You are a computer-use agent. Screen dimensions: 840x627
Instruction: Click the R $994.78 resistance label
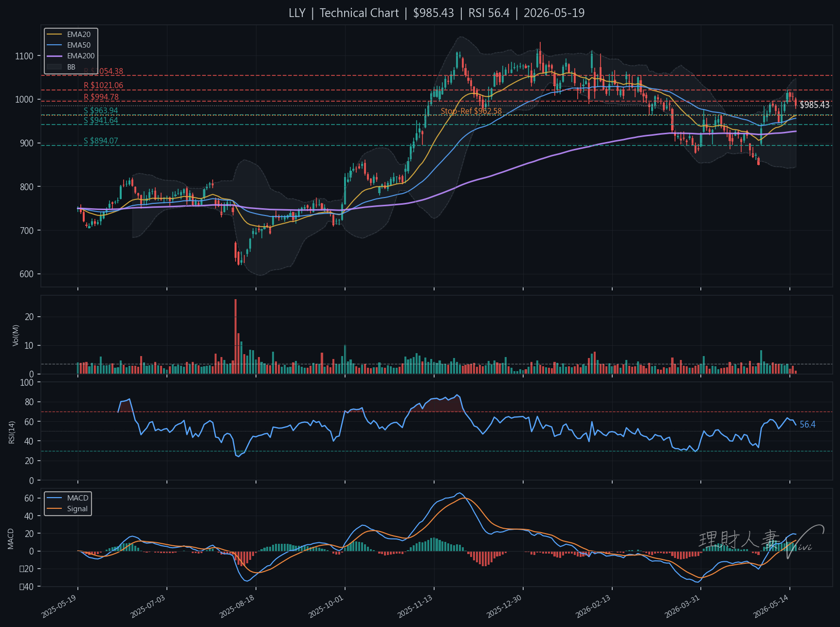(101, 97)
